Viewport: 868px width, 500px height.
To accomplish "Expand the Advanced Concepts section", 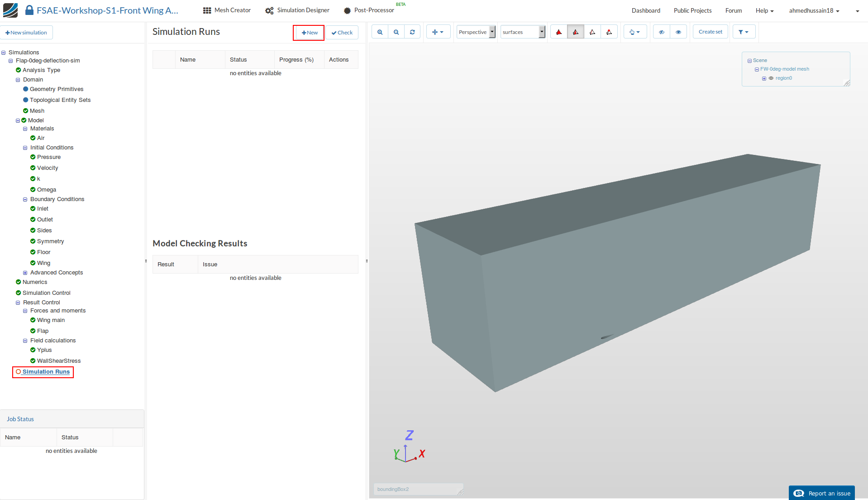I will point(25,272).
